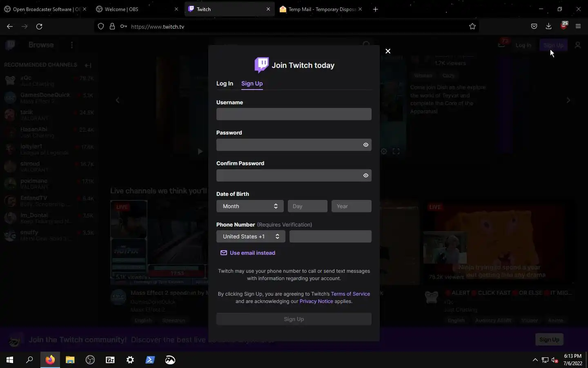Show next carousel stream with right arrow
Viewport: 588px width, 368px height.
(x=568, y=100)
